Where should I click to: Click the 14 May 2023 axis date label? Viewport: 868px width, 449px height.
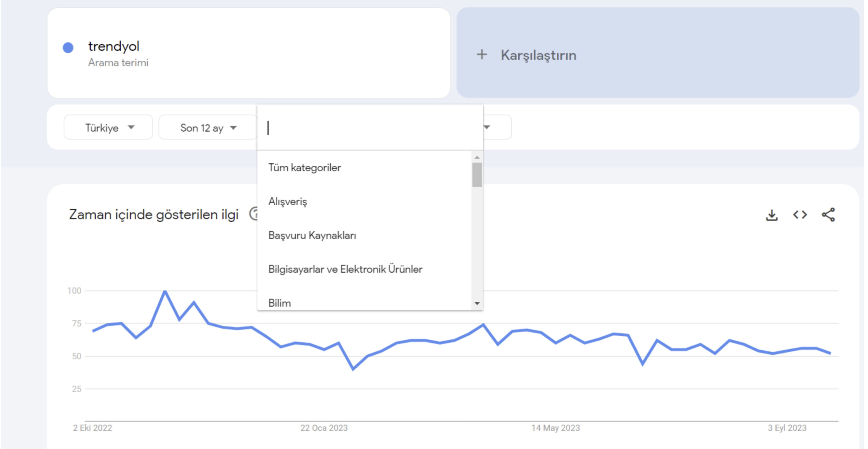point(555,428)
